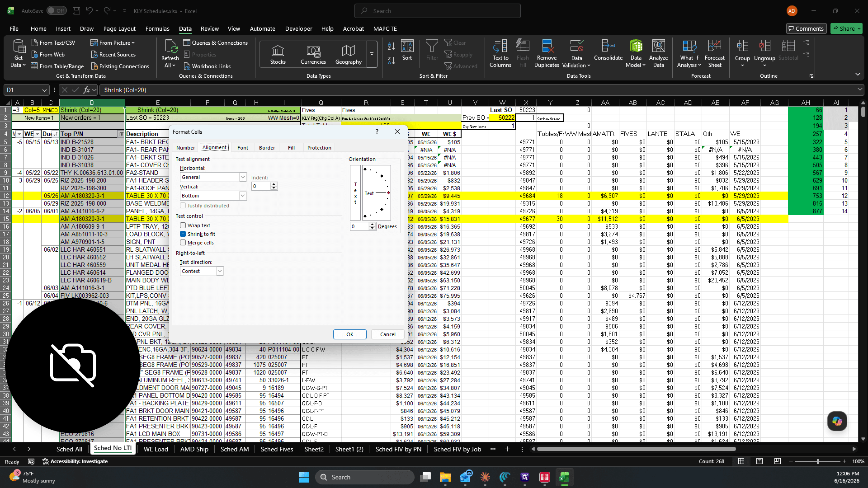Screen dimensions: 868x488
Task: Select the Currencies data type
Action: [313, 54]
